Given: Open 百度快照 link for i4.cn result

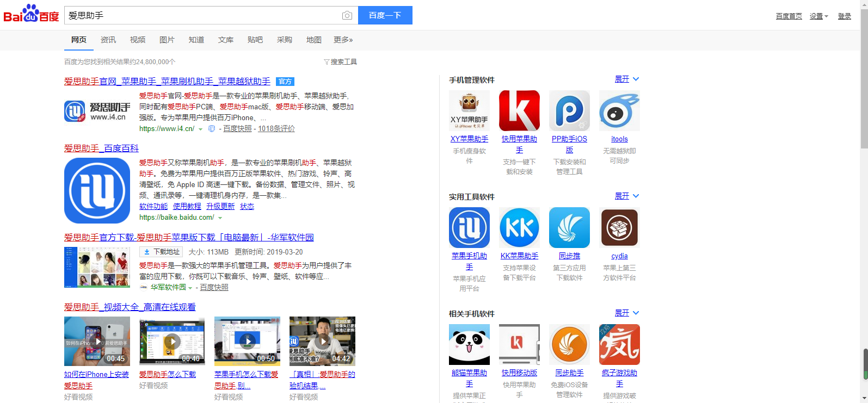Looking at the screenshot, I should tap(237, 129).
